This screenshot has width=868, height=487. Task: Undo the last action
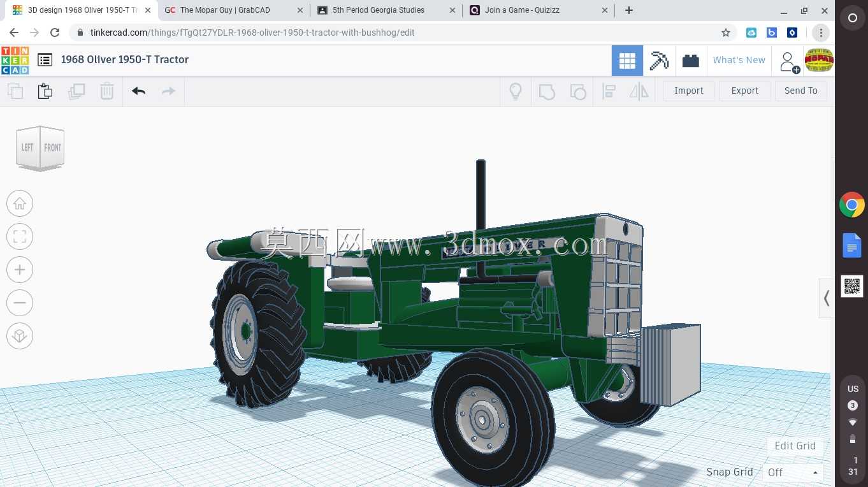pyautogui.click(x=139, y=91)
